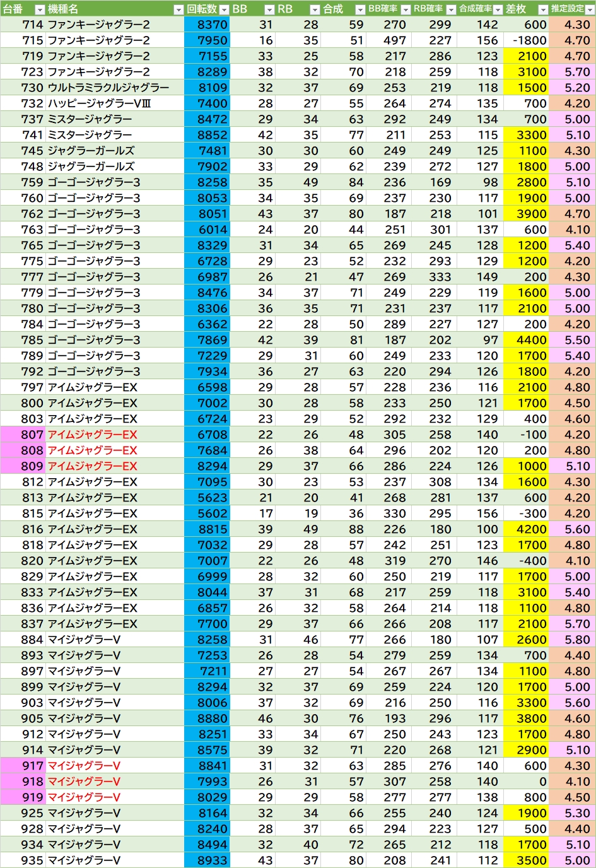Screen dimensions: 596x868
Task: Select the pink highlighted 809 cell
Action: tap(23, 466)
